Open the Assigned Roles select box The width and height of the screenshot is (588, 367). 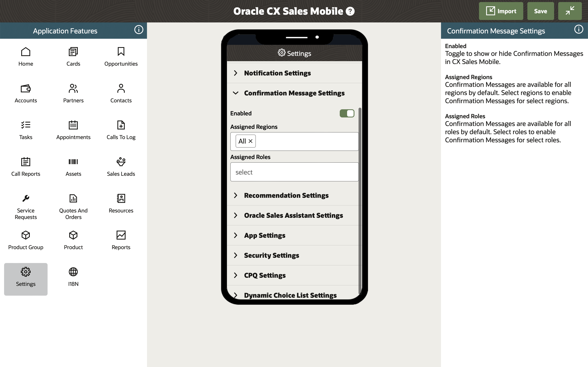click(294, 172)
